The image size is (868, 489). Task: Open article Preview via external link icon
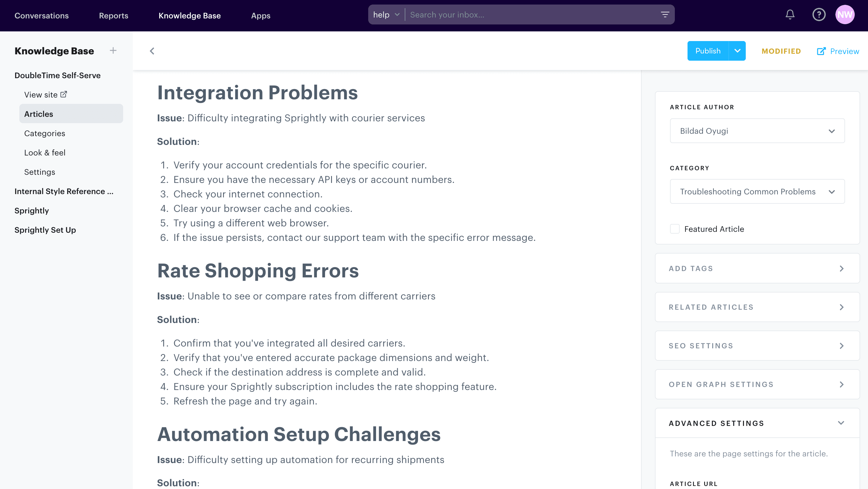pos(822,51)
